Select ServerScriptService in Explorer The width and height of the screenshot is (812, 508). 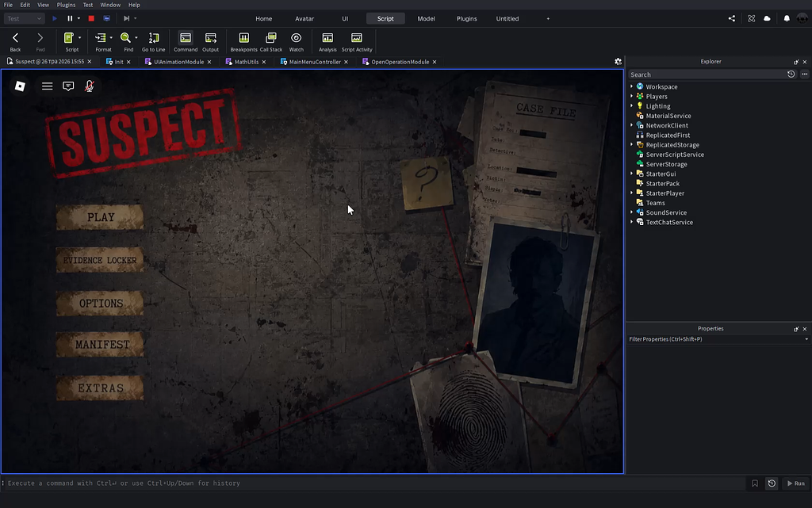[675, 155]
